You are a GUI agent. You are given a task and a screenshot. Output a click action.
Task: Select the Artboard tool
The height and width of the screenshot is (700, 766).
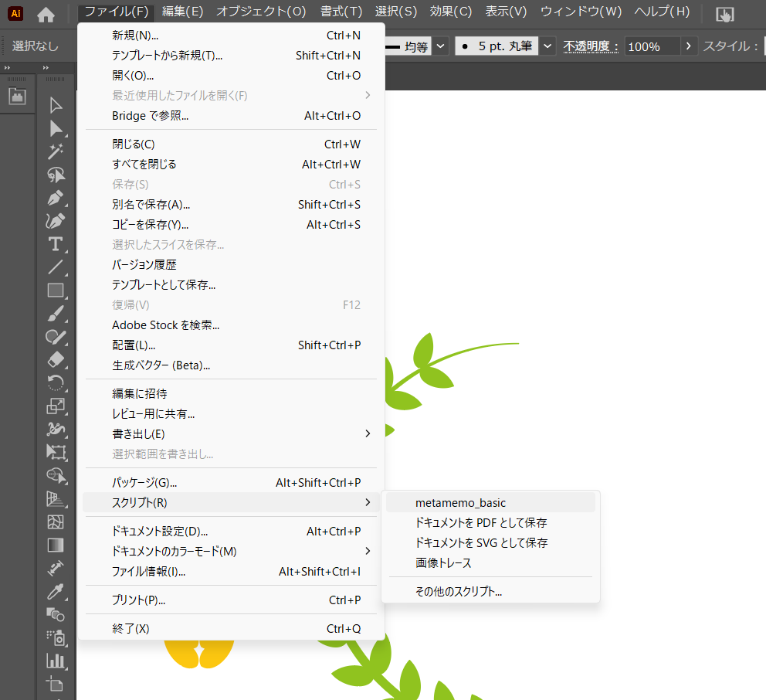(x=56, y=684)
